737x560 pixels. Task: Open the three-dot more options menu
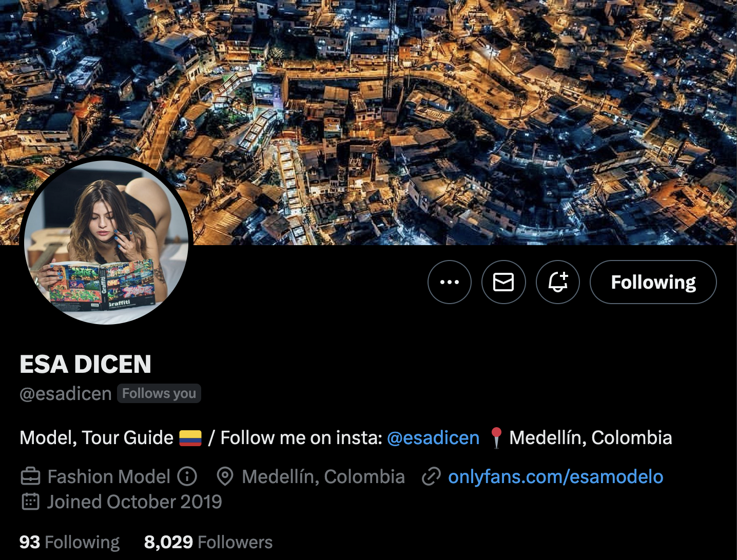tap(450, 282)
